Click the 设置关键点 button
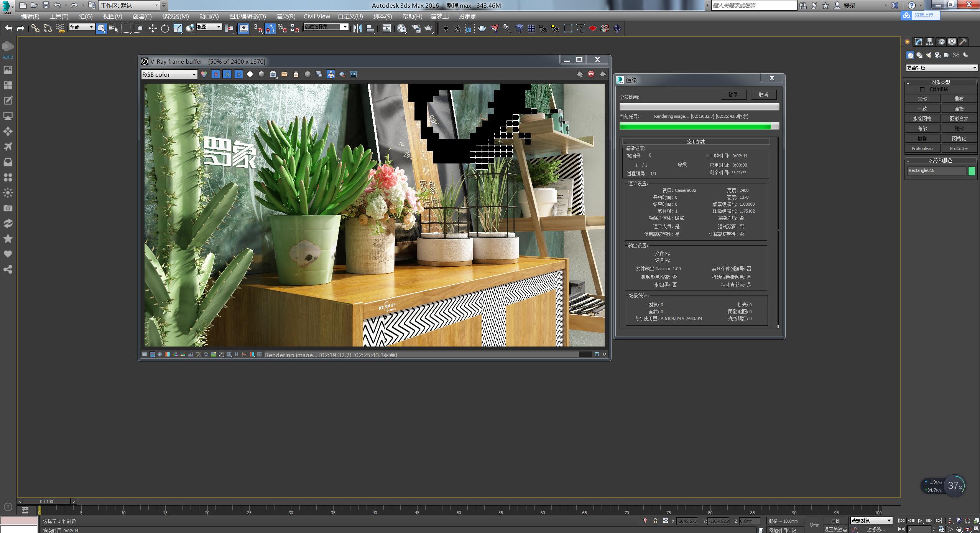Screen dimensions: 980x533 [x=835, y=529]
